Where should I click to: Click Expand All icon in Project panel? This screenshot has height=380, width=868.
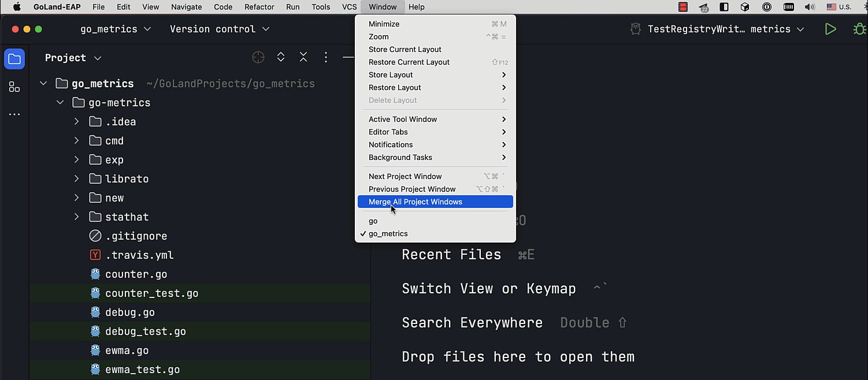(x=281, y=57)
